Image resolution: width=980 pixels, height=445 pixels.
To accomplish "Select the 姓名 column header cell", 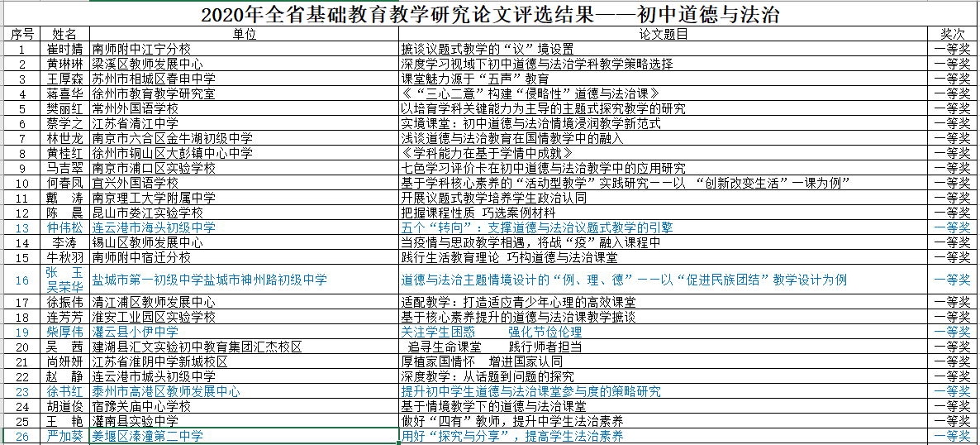I will [x=64, y=35].
